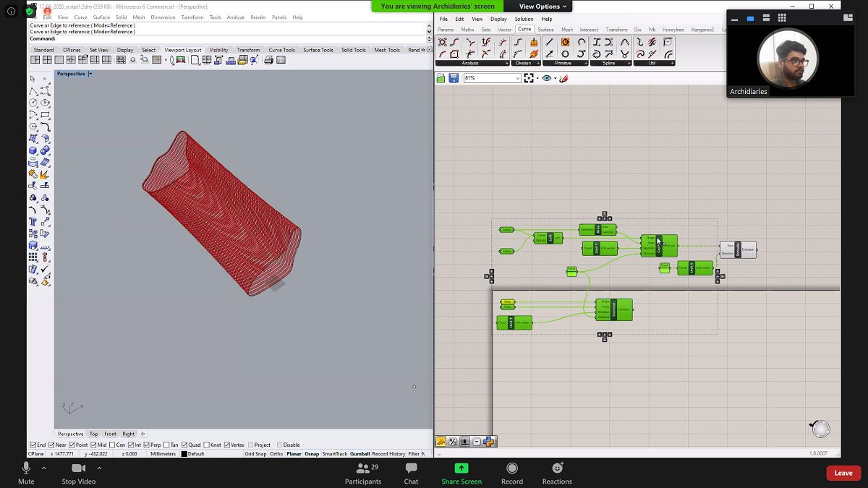Click the zoom extents icon on Grasshopper canvas toolbar
This screenshot has height=488, width=868.
point(529,78)
